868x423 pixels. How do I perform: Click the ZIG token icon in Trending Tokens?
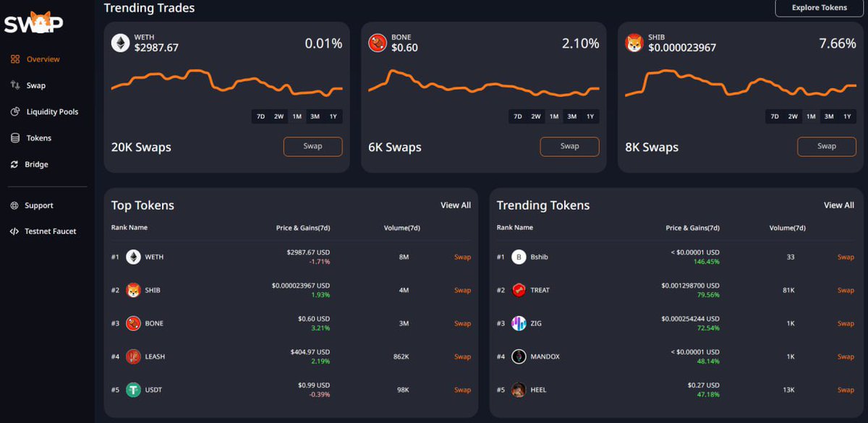click(519, 323)
